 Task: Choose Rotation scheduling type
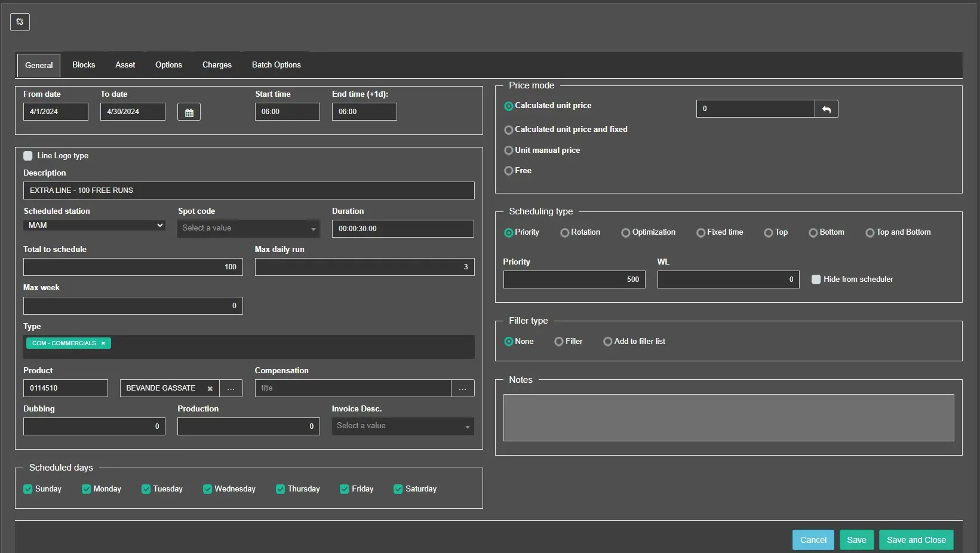point(564,233)
